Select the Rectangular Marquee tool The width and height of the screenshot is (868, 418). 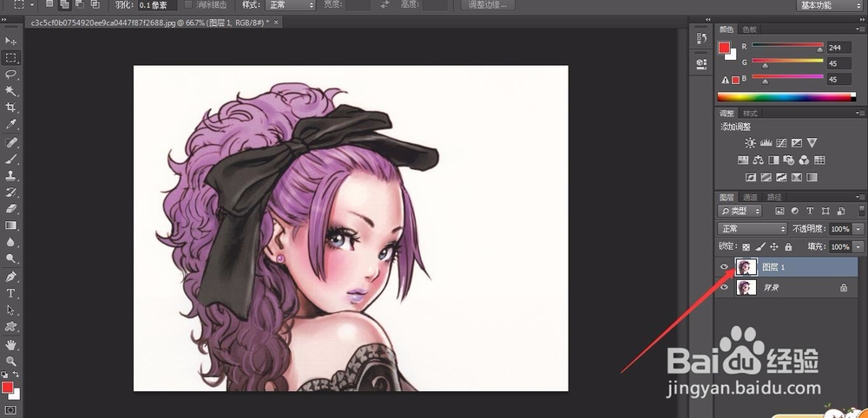pos(10,57)
